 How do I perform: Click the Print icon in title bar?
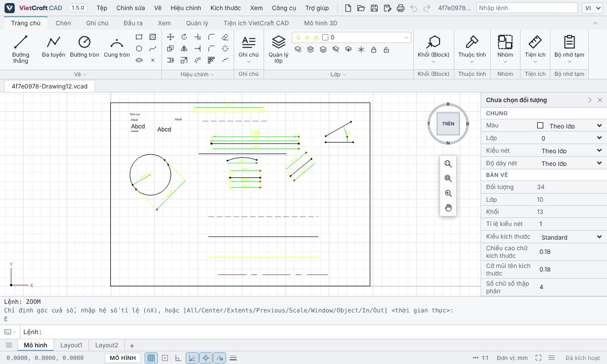tap(401, 8)
